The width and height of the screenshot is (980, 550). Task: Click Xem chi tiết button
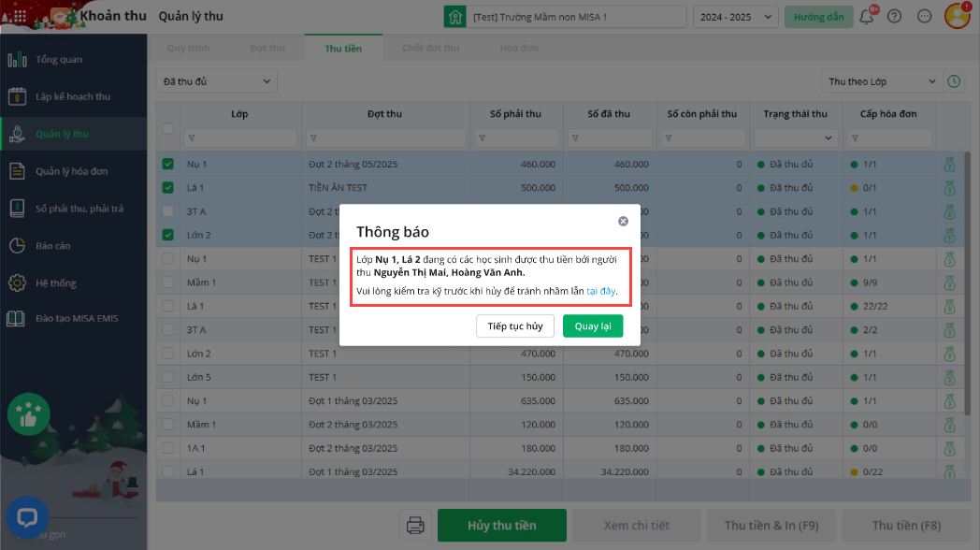coord(636,525)
